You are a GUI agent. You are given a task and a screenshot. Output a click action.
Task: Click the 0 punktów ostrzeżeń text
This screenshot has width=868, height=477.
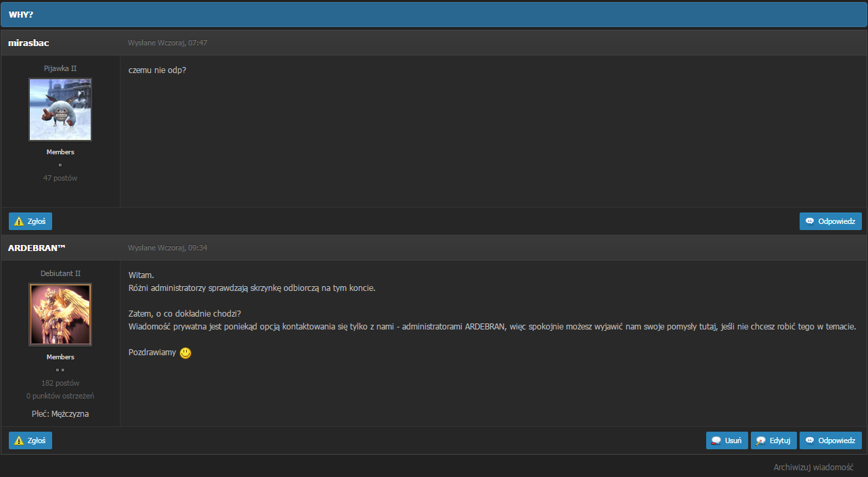coord(60,396)
